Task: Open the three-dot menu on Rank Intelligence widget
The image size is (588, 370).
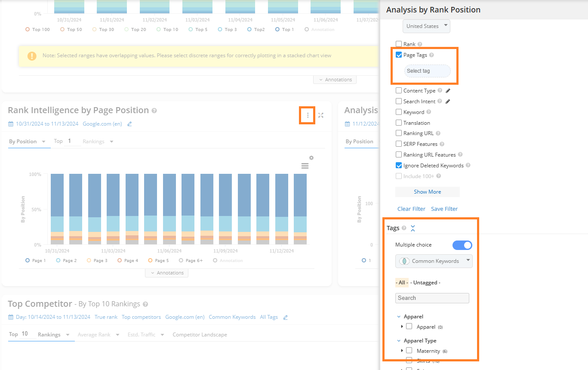Action: (308, 115)
